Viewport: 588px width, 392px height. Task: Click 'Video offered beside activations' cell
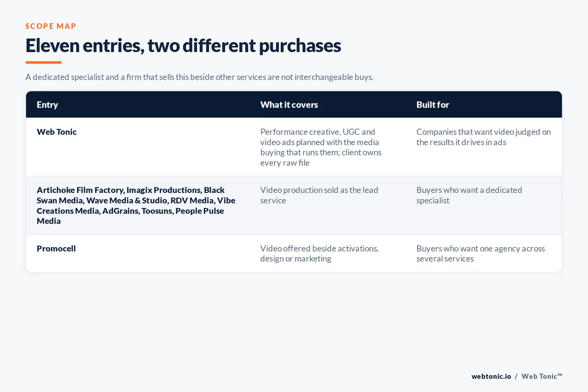pos(319,253)
